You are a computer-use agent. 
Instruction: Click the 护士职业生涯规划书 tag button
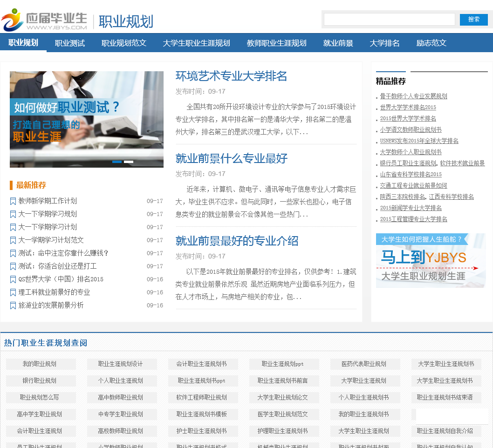coord(203,431)
